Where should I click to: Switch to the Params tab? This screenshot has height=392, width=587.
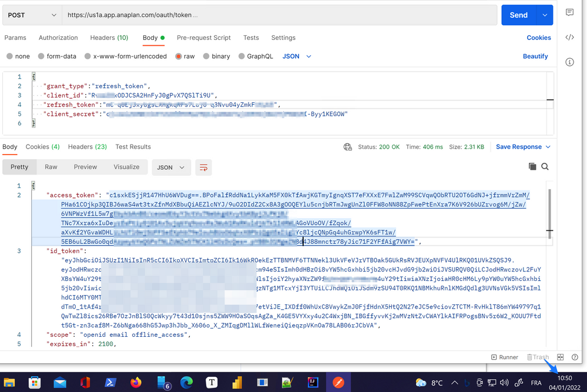(15, 38)
